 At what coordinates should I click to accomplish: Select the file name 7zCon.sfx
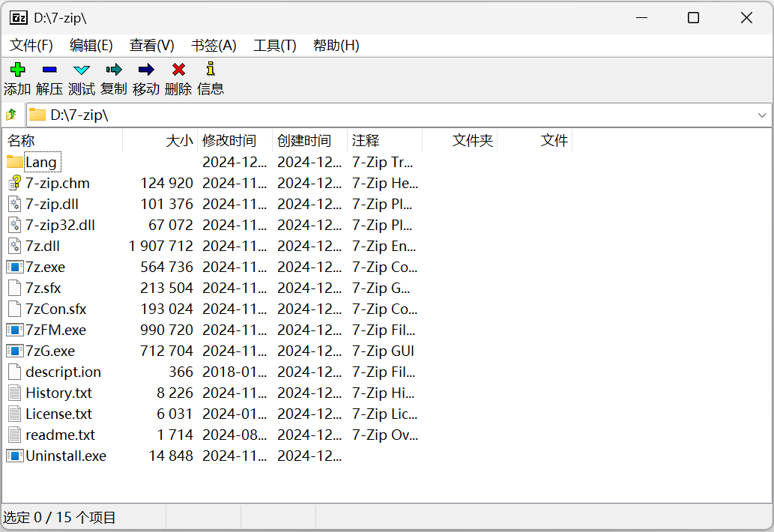55,309
